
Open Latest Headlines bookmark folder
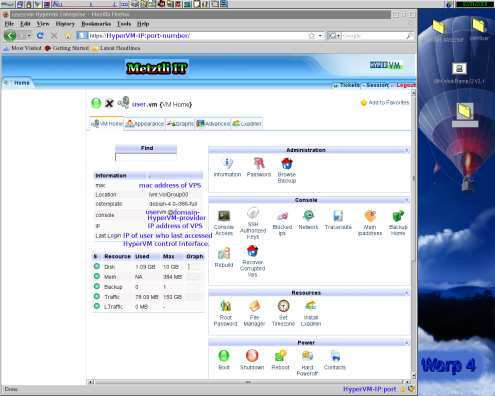(x=116, y=48)
